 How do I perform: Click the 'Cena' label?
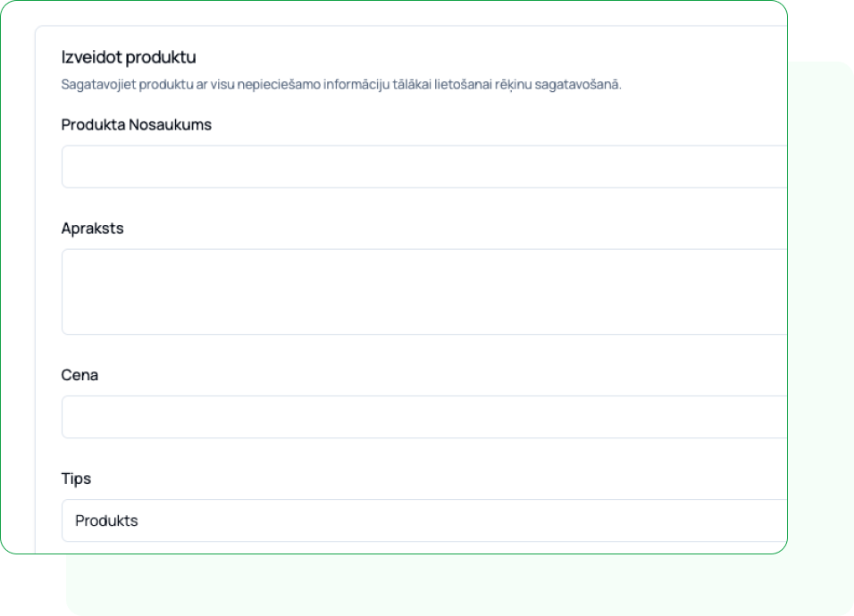pos(80,375)
